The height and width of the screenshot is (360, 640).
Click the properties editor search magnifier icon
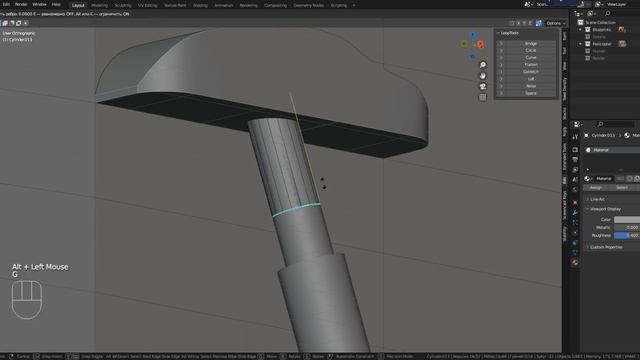[600, 124]
